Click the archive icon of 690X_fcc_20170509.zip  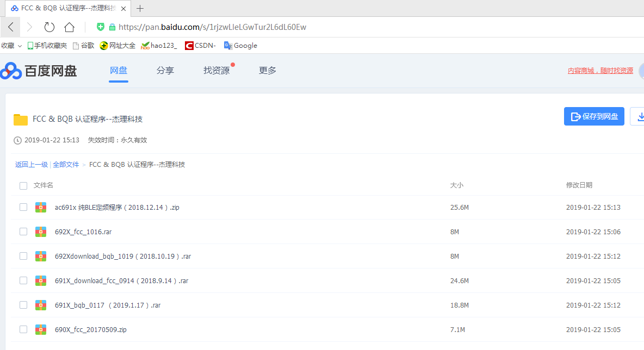[41, 329]
